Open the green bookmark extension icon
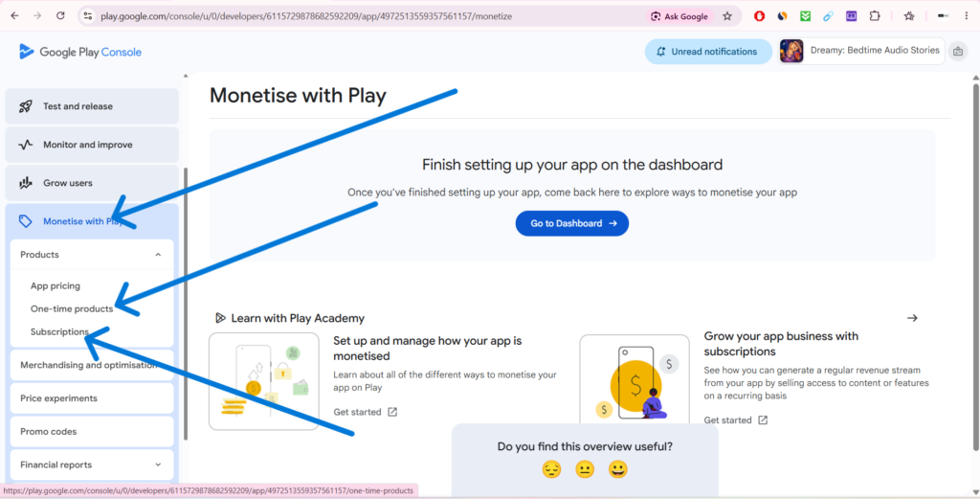This screenshot has height=499, width=980. pos(806,16)
